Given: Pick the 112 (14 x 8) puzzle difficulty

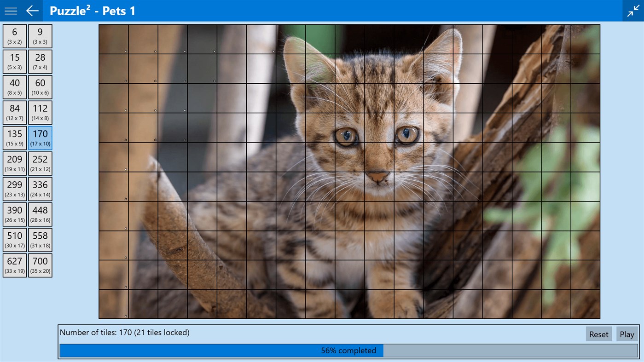Looking at the screenshot, I should [40, 112].
